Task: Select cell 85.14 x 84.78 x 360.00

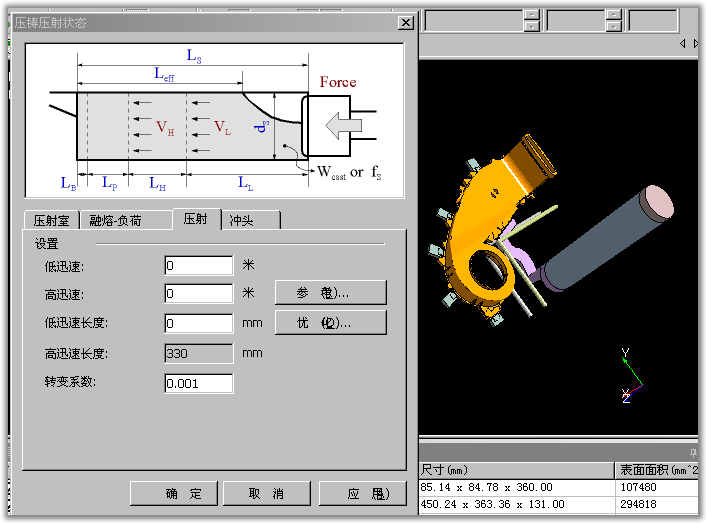Action: [x=517, y=487]
